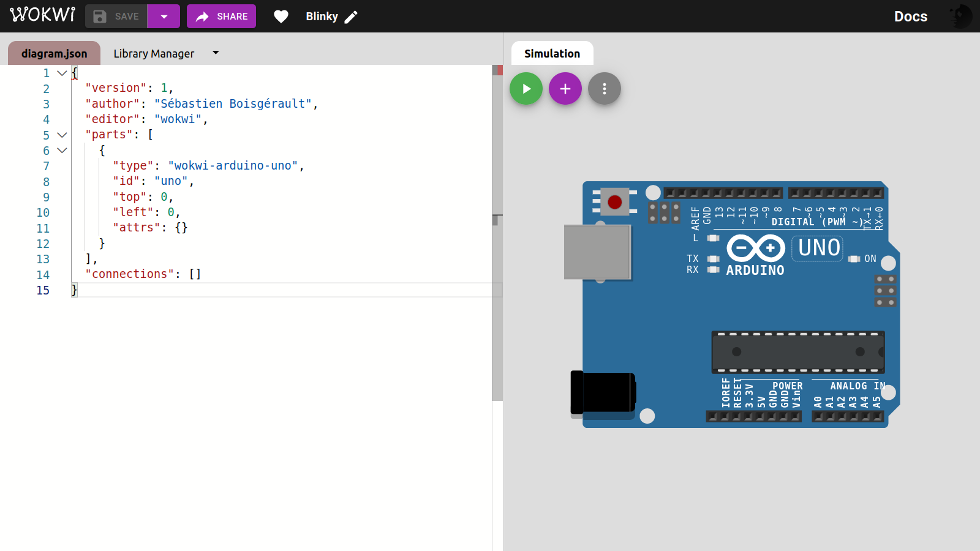Click "wokwi-arduino-uno" type value
Viewport: 980px width, 551px height.
tap(233, 165)
